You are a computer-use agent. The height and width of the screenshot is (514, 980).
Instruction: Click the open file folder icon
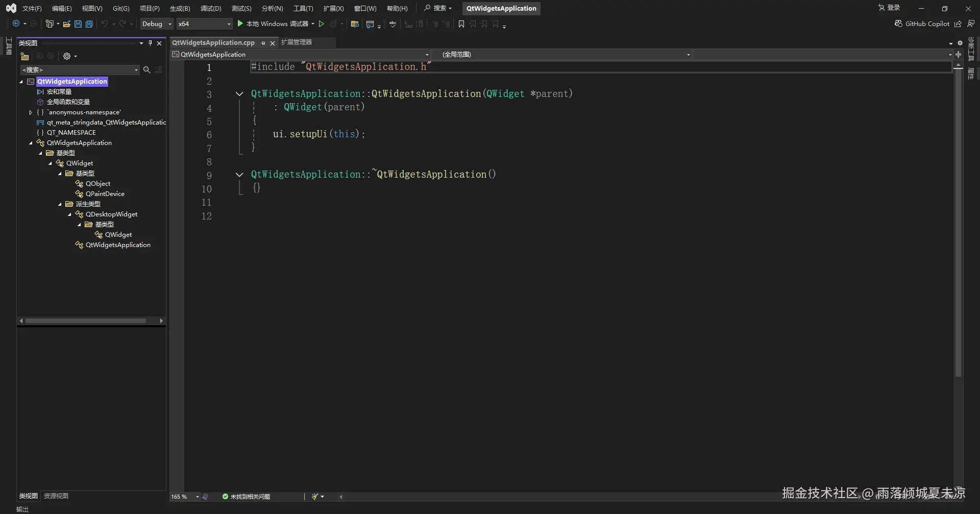pos(66,24)
